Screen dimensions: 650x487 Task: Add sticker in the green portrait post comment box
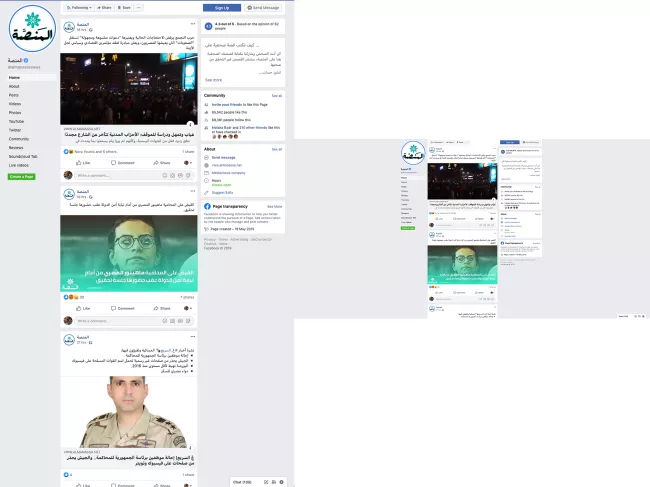pos(188,321)
